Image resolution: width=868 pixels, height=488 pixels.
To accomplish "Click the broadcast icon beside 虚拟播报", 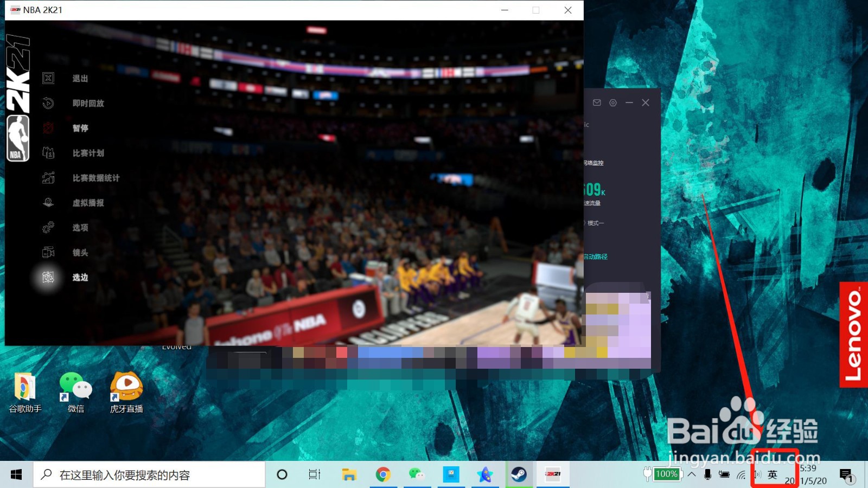I will pyautogui.click(x=48, y=203).
